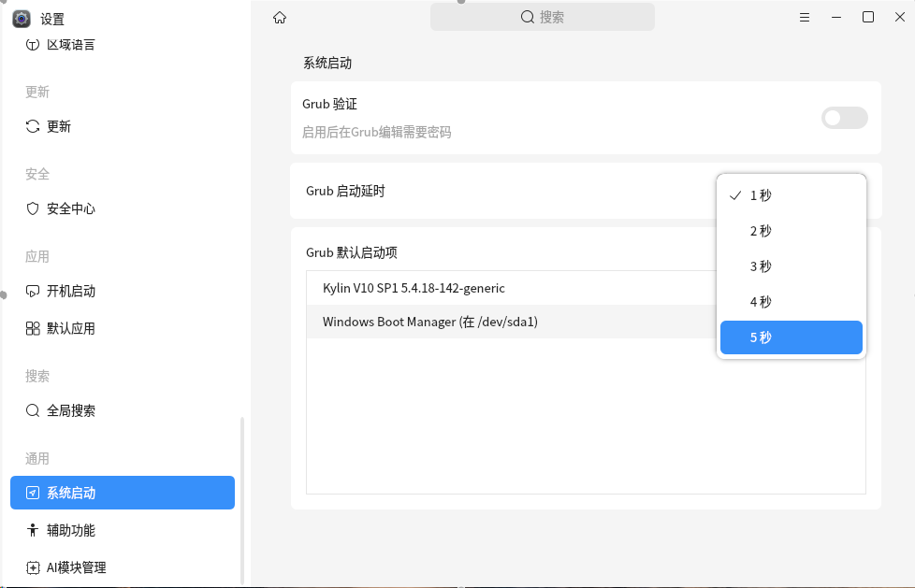Pick 4 秒 from the delay list

pyautogui.click(x=792, y=302)
